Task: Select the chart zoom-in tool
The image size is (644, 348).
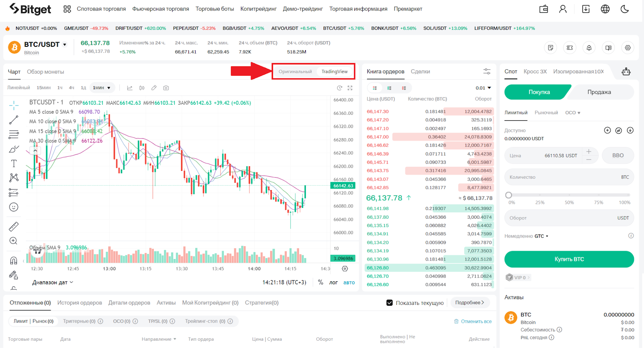Action: 14,241
